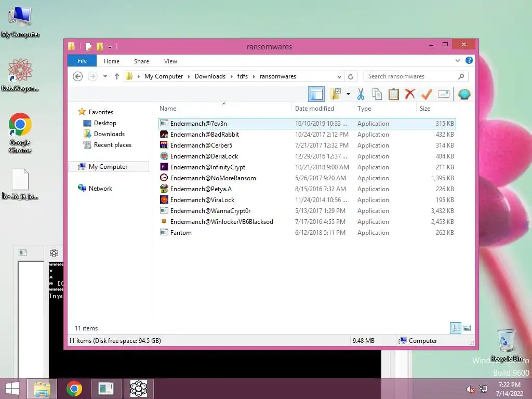The height and width of the screenshot is (399, 532).
Task: Click the muted volume tray icon
Action: [471, 389]
